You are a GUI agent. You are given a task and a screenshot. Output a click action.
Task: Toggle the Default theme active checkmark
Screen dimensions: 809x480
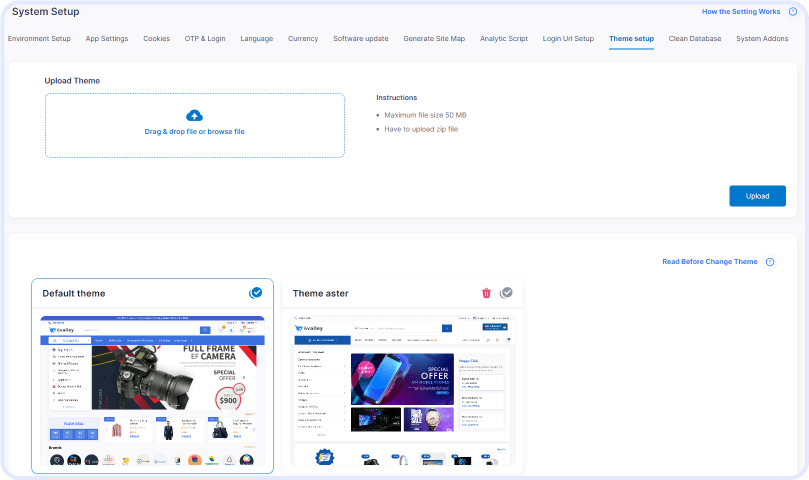point(255,293)
